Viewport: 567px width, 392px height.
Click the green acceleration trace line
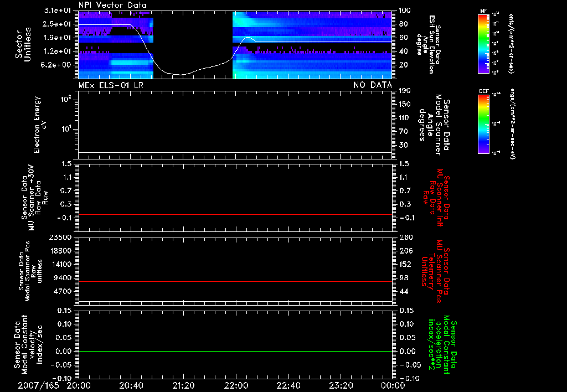coord(235,352)
